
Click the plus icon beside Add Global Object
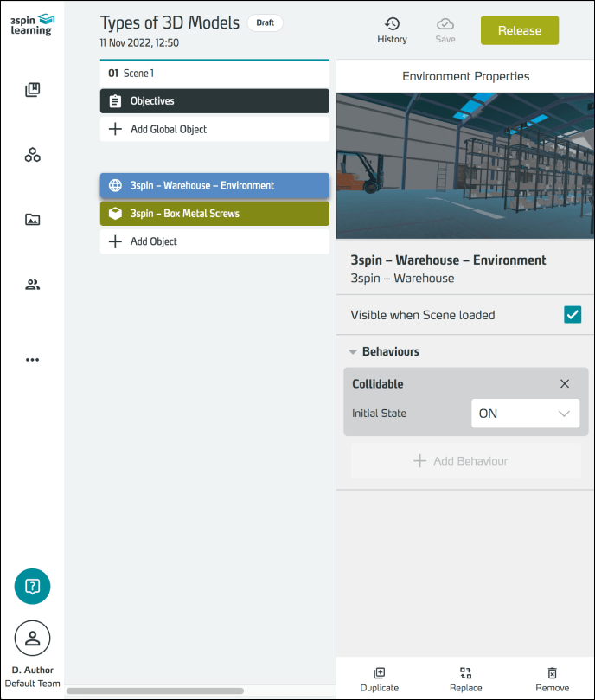pos(115,129)
